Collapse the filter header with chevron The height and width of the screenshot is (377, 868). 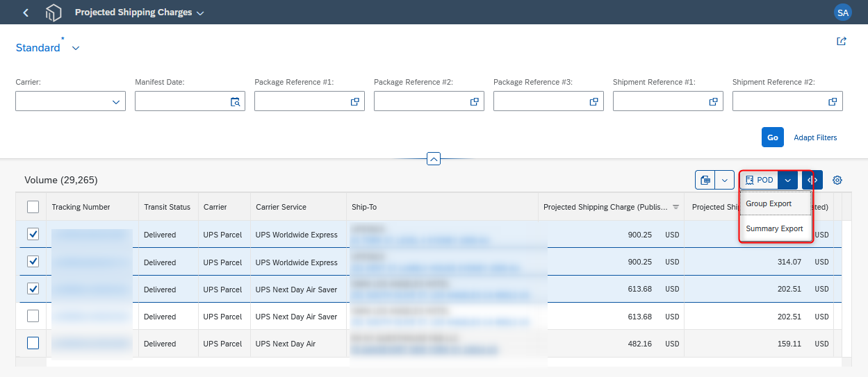point(434,159)
